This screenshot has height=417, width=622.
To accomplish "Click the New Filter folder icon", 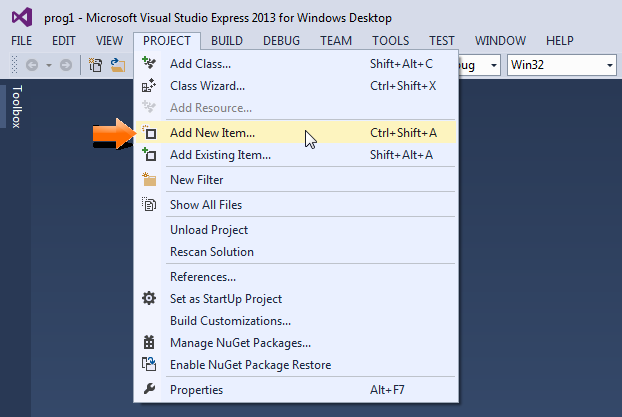I will (x=150, y=180).
